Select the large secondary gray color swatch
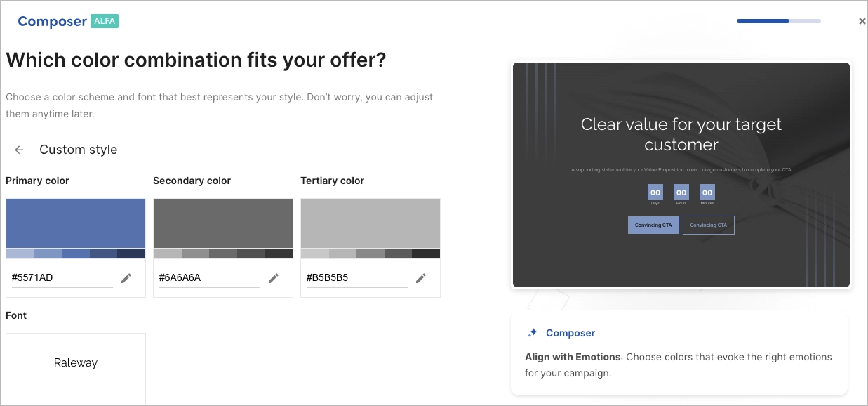This screenshot has width=868, height=406. click(x=223, y=223)
